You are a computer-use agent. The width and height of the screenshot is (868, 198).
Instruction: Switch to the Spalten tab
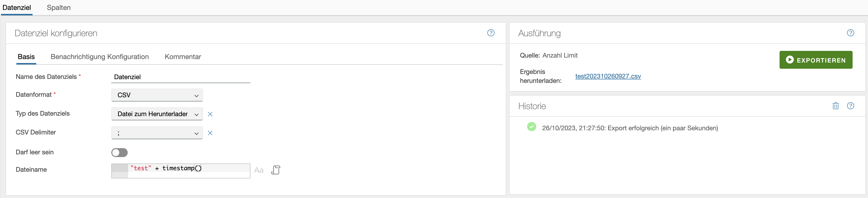pos(59,7)
